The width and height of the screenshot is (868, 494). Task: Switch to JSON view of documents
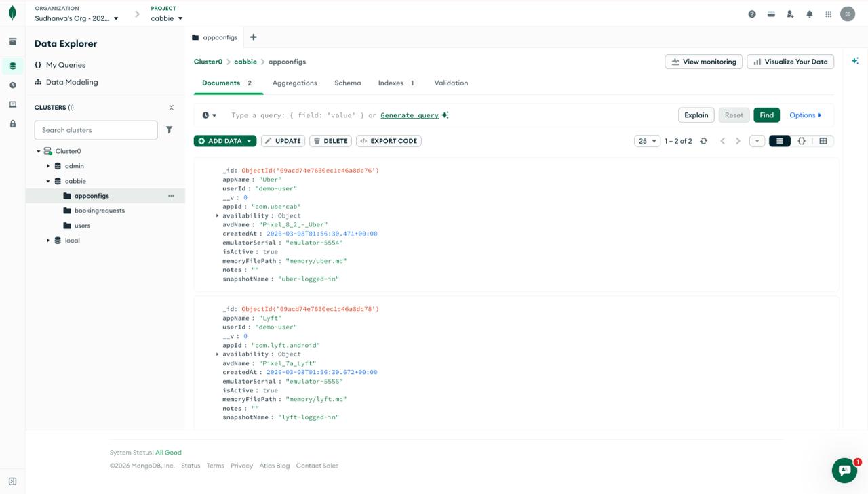pos(802,141)
